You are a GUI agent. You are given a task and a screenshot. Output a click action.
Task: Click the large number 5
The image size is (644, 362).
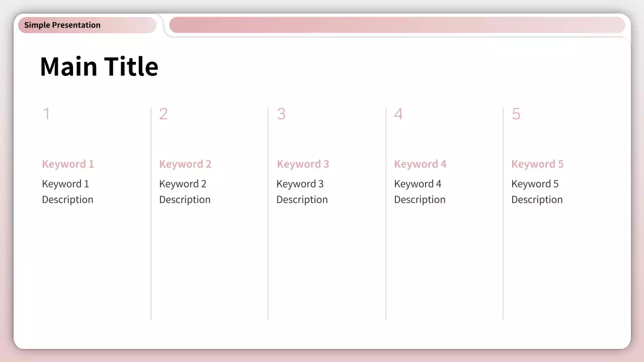pyautogui.click(x=516, y=114)
